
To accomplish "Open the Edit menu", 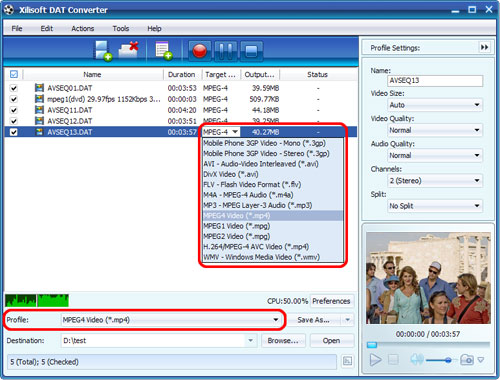I will [x=47, y=28].
